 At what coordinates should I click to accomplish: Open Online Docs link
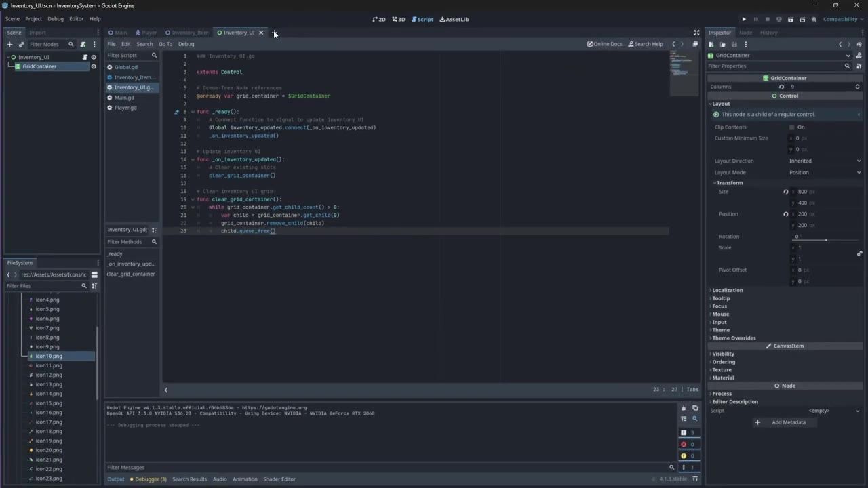tap(605, 44)
